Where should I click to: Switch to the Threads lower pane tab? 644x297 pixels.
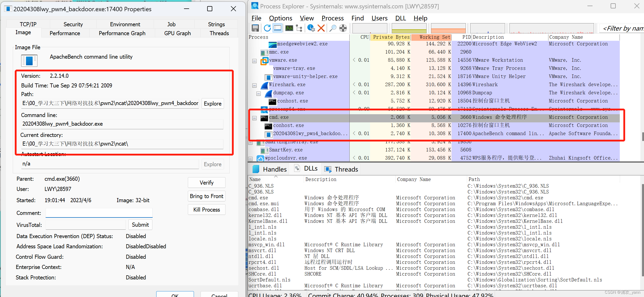(x=341, y=169)
